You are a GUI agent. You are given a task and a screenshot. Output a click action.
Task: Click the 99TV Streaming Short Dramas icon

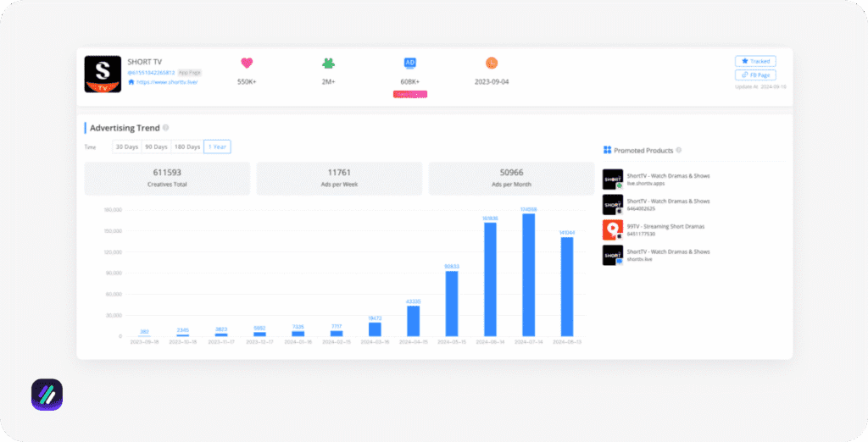[x=613, y=230]
